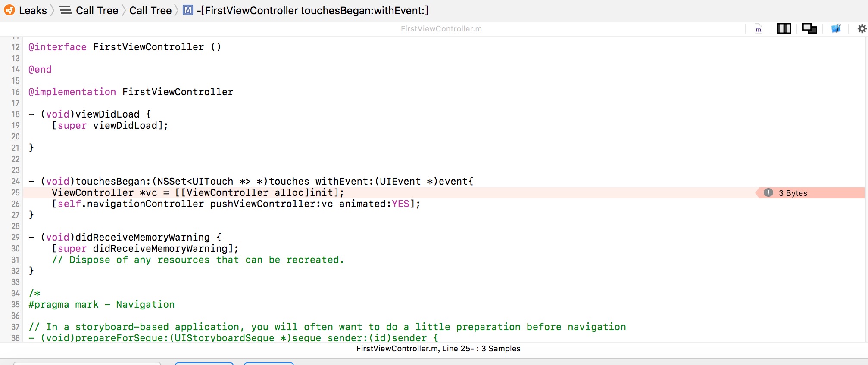Click the .m source file icon

click(759, 29)
